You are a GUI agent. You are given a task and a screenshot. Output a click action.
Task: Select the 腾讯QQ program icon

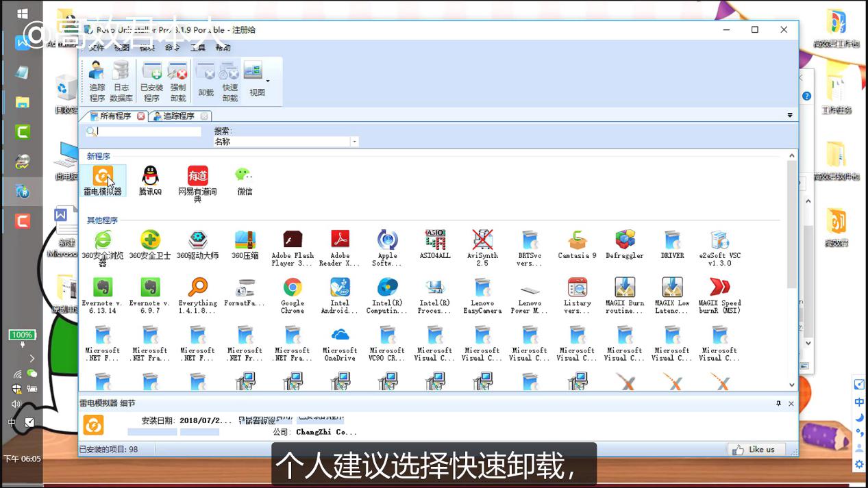[150, 181]
